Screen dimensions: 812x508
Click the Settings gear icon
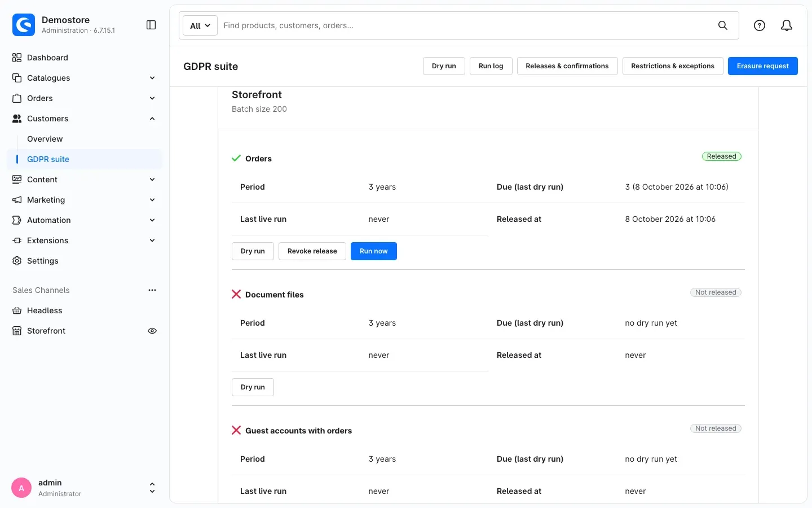click(17, 261)
